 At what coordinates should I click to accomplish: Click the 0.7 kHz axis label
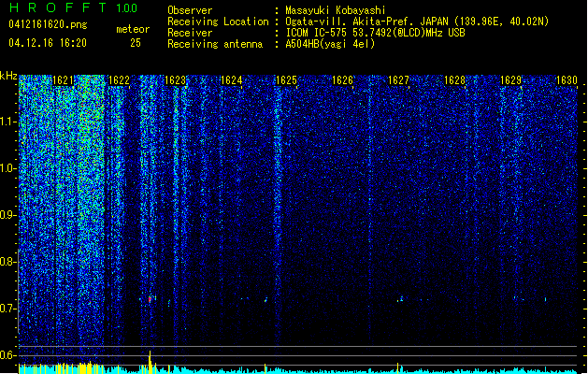[8, 309]
